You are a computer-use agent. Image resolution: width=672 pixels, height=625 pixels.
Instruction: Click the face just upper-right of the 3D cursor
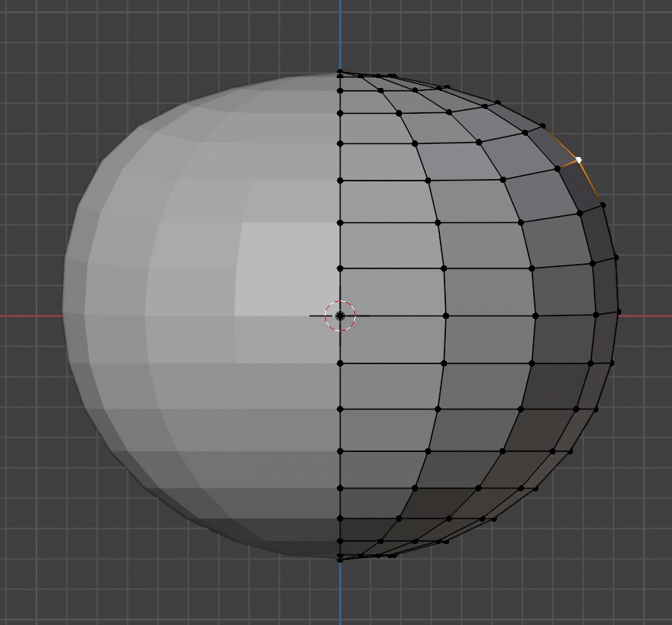click(x=391, y=291)
